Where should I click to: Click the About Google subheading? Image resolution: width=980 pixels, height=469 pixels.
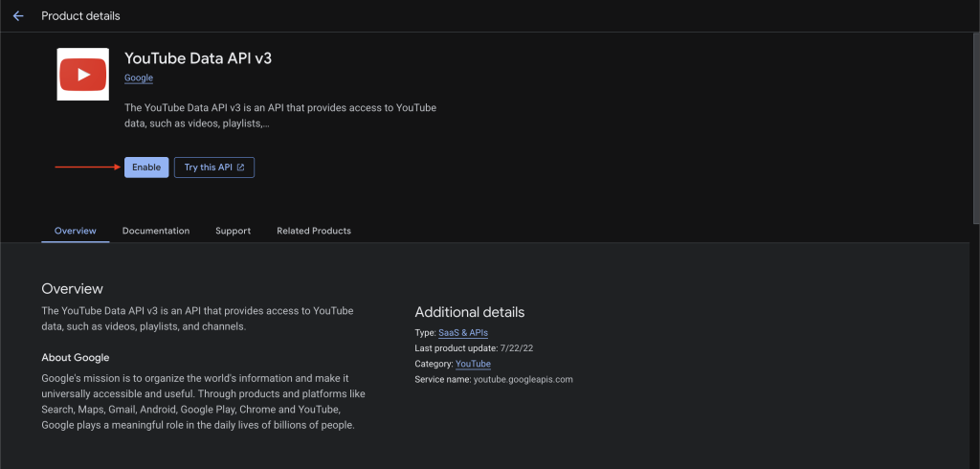pyautogui.click(x=75, y=357)
